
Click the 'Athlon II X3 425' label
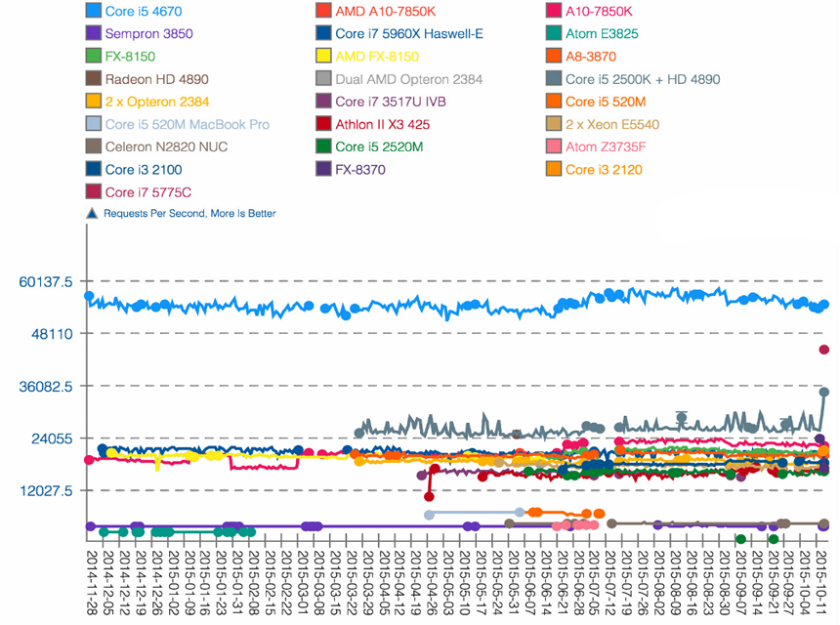[x=383, y=125]
